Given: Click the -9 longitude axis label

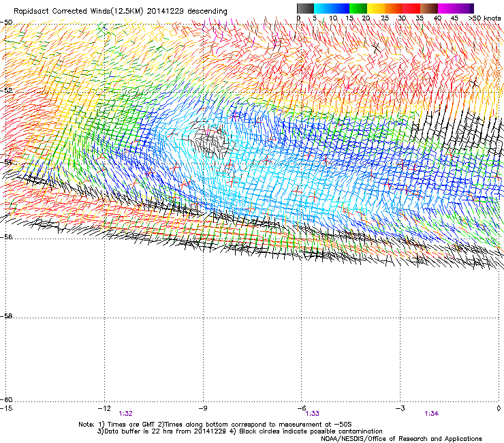Looking at the screenshot, I should 203,408.
